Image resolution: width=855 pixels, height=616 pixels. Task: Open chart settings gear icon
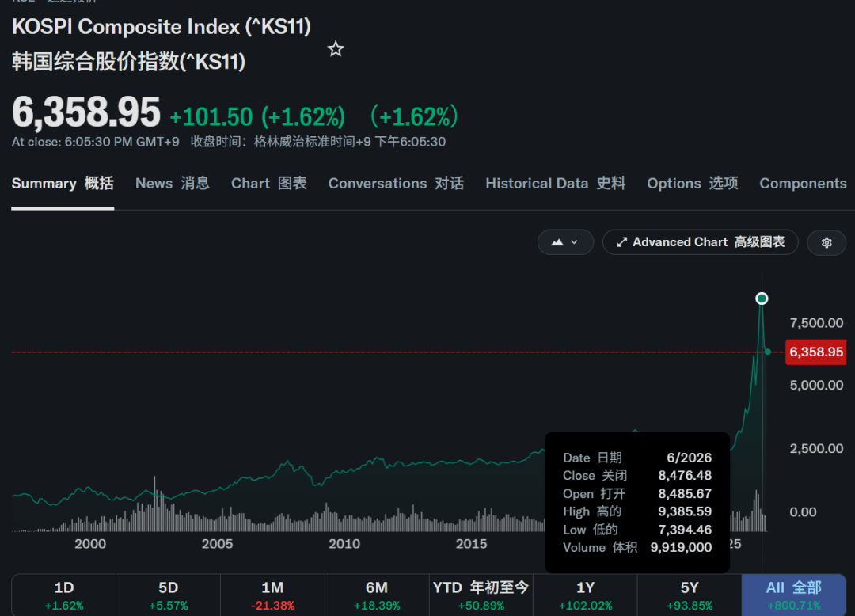click(826, 242)
